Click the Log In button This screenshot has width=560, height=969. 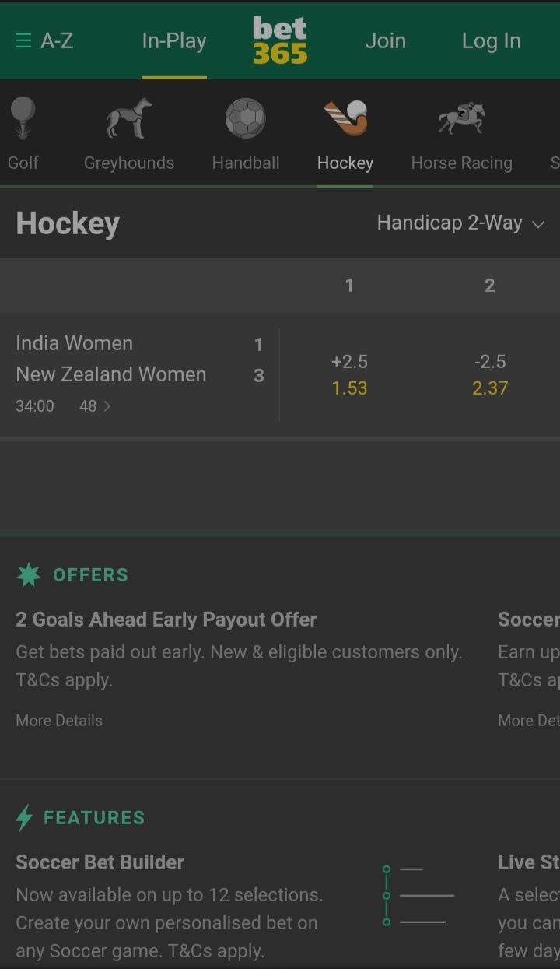(491, 40)
